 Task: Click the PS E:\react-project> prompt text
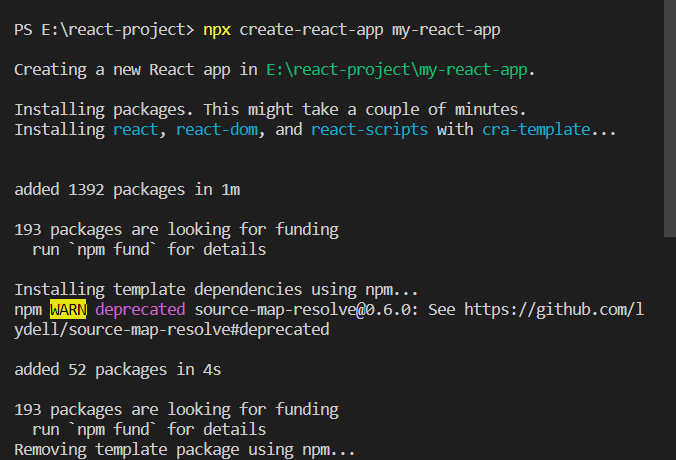(104, 30)
